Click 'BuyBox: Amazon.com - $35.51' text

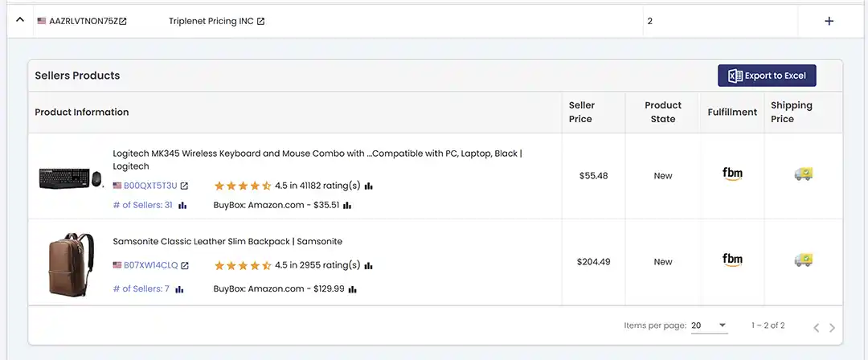pyautogui.click(x=276, y=205)
